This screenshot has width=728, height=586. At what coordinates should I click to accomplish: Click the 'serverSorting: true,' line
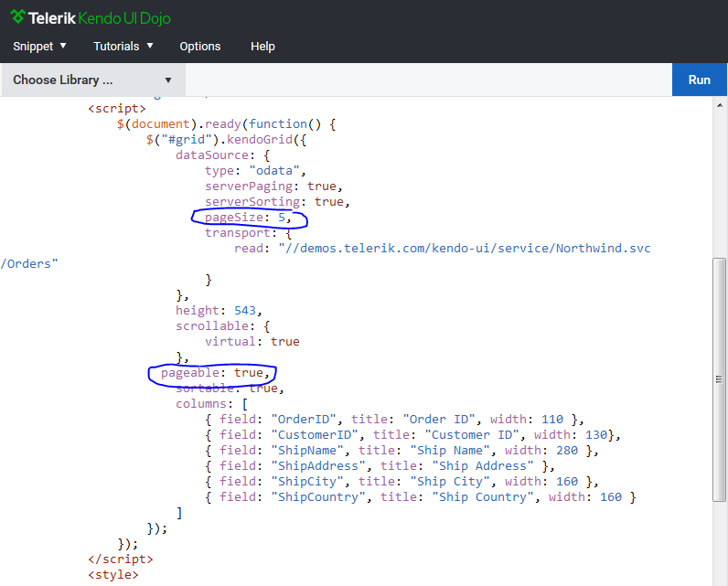coord(277,202)
